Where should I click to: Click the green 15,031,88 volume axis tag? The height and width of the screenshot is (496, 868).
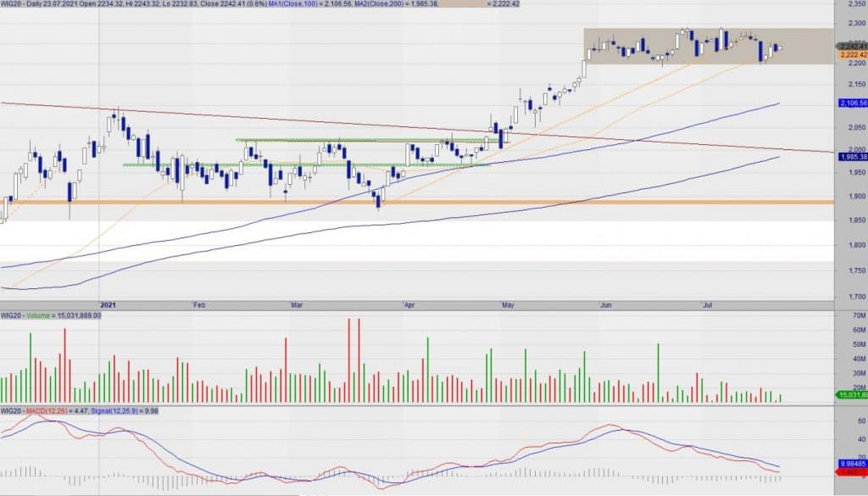point(852,395)
